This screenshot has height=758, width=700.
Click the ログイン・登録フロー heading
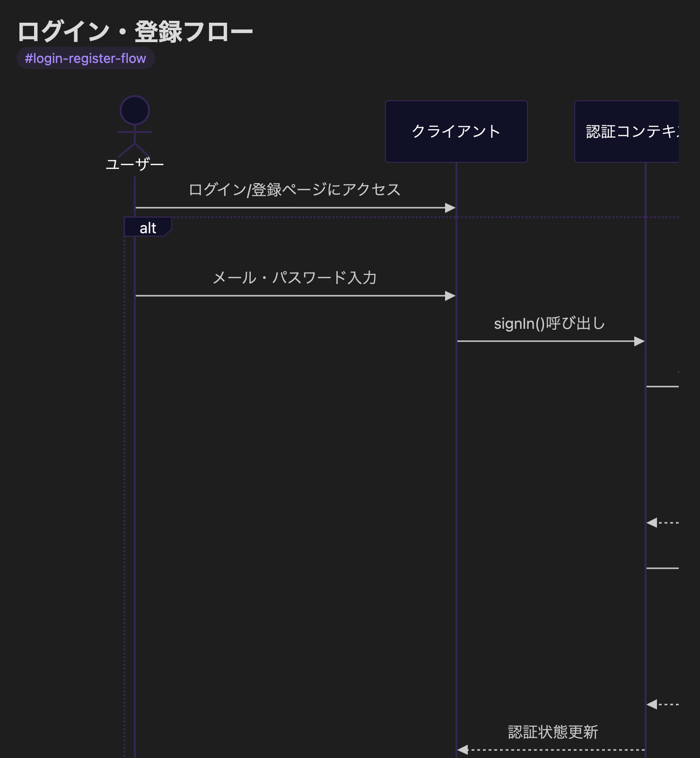click(135, 32)
